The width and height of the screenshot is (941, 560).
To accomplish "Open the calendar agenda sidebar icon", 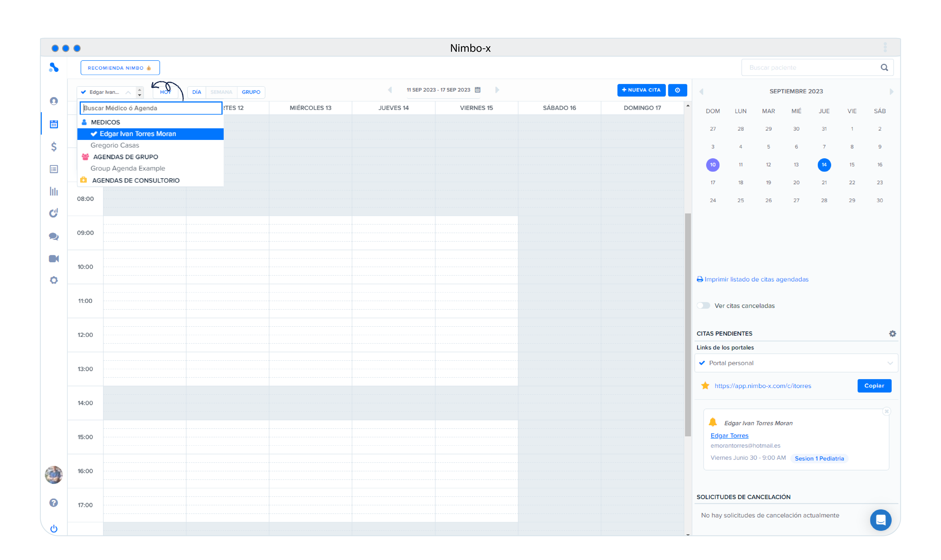I will (54, 124).
